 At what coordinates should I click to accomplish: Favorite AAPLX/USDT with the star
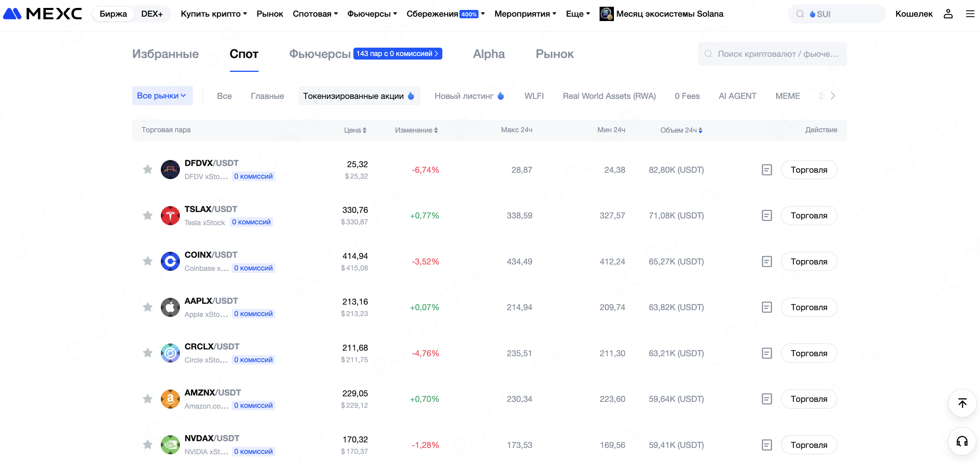pos(148,307)
